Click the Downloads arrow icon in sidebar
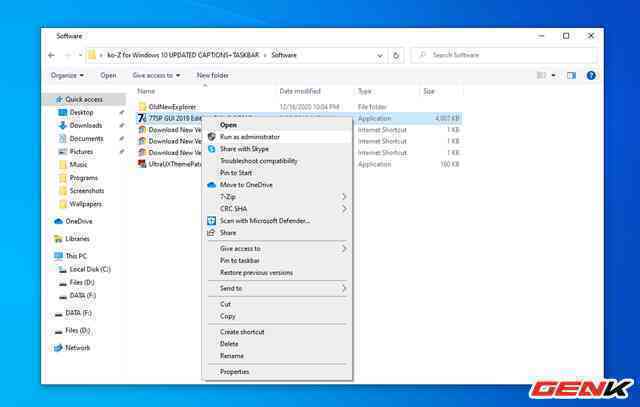 [x=62, y=125]
